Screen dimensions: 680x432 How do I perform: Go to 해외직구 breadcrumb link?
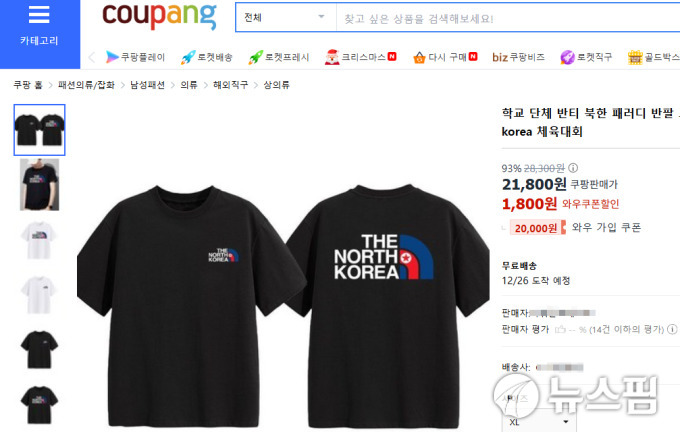[230, 85]
